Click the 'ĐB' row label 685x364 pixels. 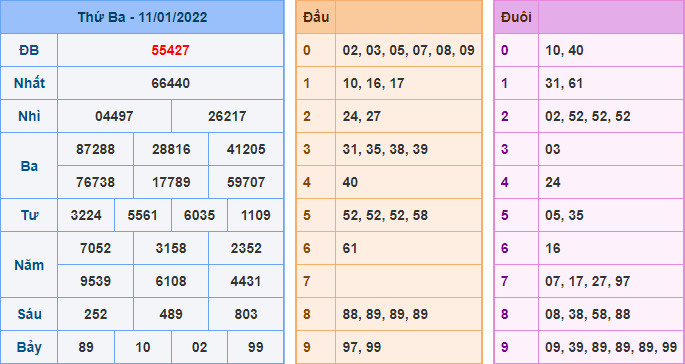point(29,50)
